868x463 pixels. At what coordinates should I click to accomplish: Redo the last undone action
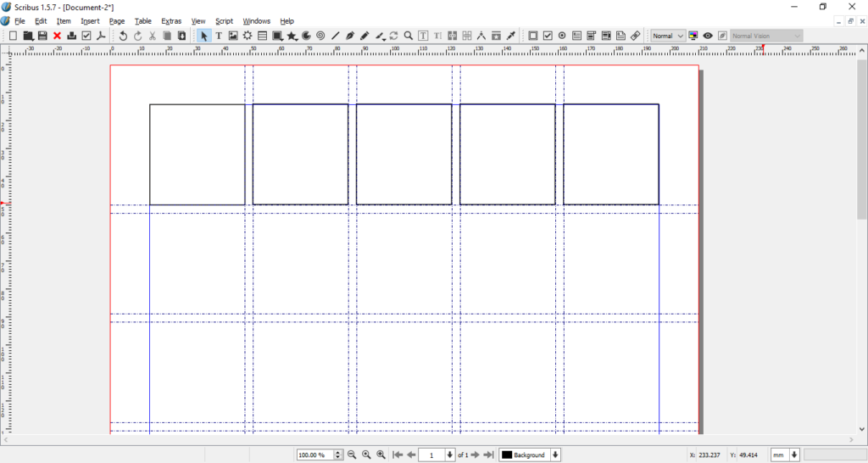pos(137,36)
